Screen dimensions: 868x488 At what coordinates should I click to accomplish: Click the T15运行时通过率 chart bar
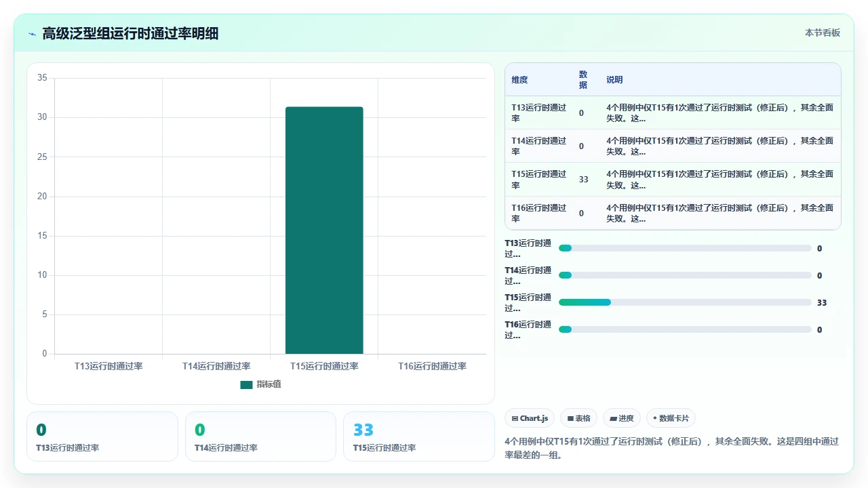324,230
